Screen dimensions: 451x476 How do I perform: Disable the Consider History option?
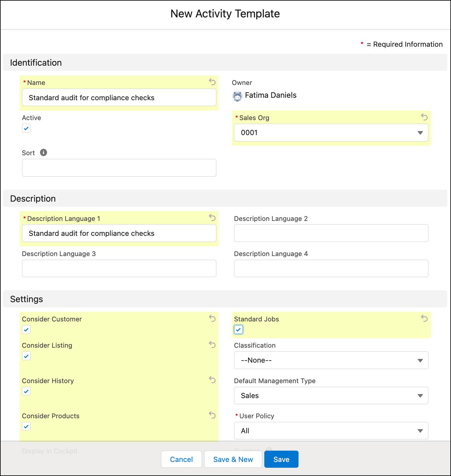[x=26, y=391]
